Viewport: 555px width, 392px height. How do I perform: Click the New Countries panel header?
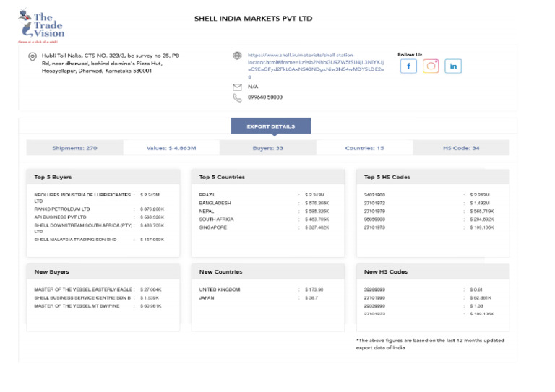pos(268,272)
